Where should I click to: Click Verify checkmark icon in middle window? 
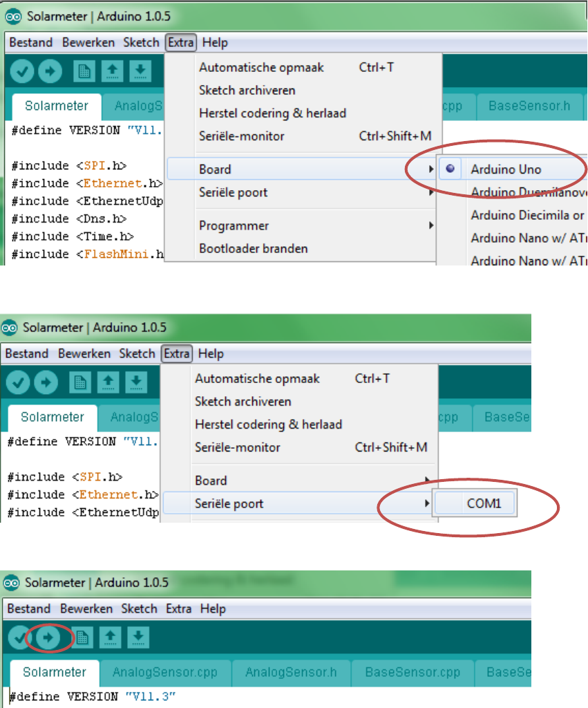tap(18, 382)
